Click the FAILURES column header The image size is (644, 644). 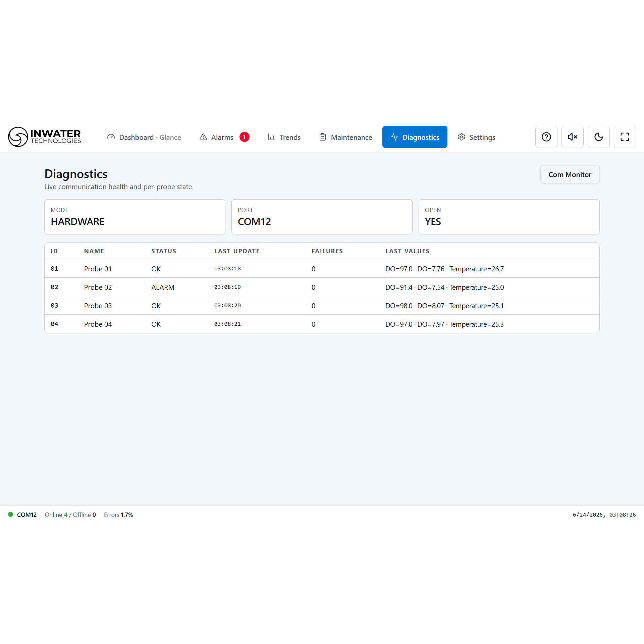(x=327, y=251)
